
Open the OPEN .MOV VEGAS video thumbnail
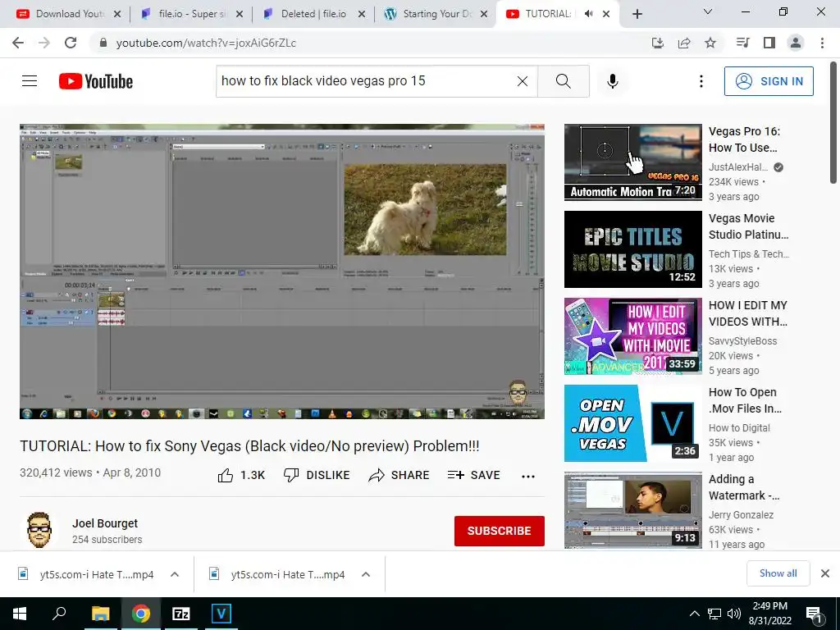(x=632, y=423)
